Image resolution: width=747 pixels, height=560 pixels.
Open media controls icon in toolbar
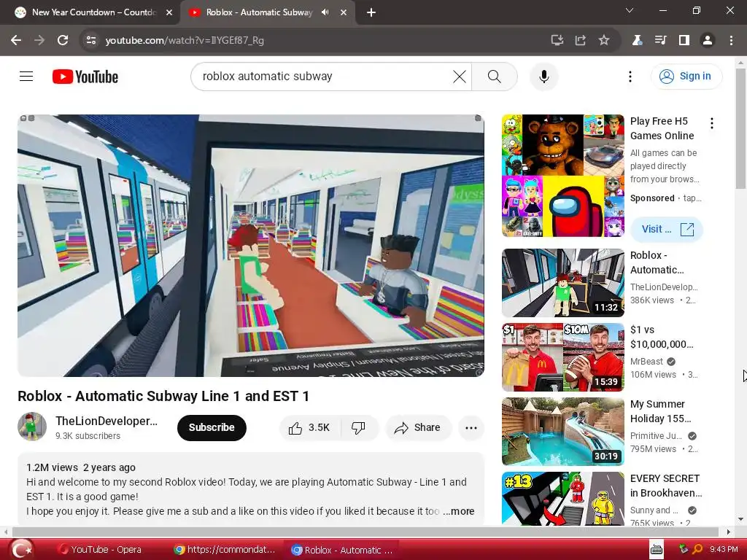(660, 41)
